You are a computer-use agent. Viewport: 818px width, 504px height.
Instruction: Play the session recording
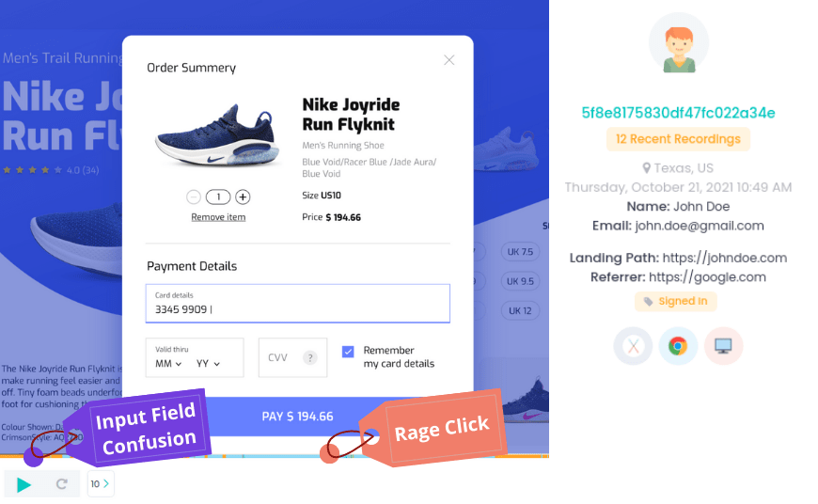(24, 484)
